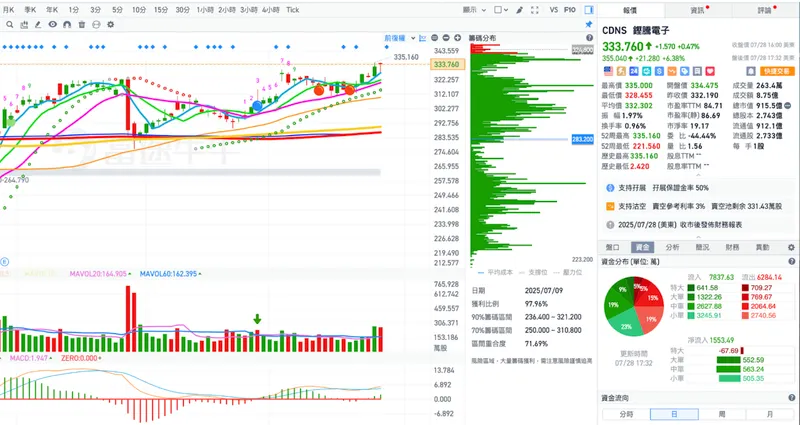Image resolution: width=800 pixels, height=425 pixels.
Task: Add CDNS to favorites with heart icon
Action: coord(710,71)
